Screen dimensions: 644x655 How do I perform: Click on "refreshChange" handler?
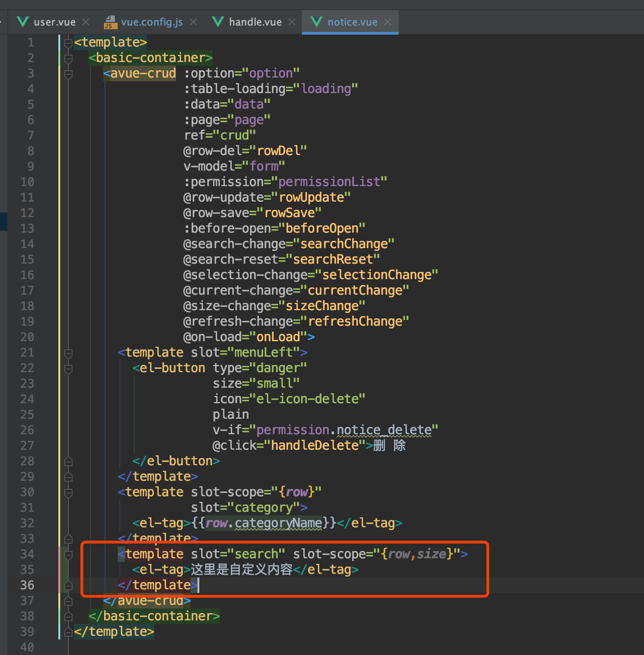(355, 322)
